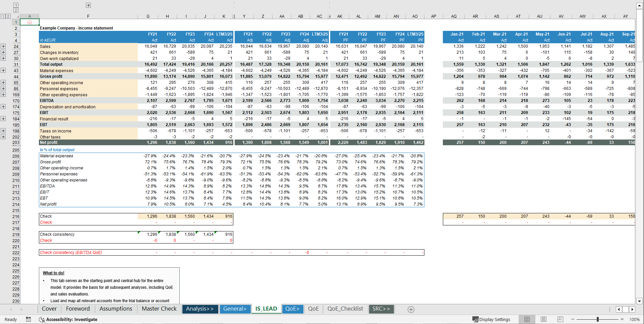This screenshot has height=324, width=644.
Task: Click the zoom slider control
Action: (597, 319)
